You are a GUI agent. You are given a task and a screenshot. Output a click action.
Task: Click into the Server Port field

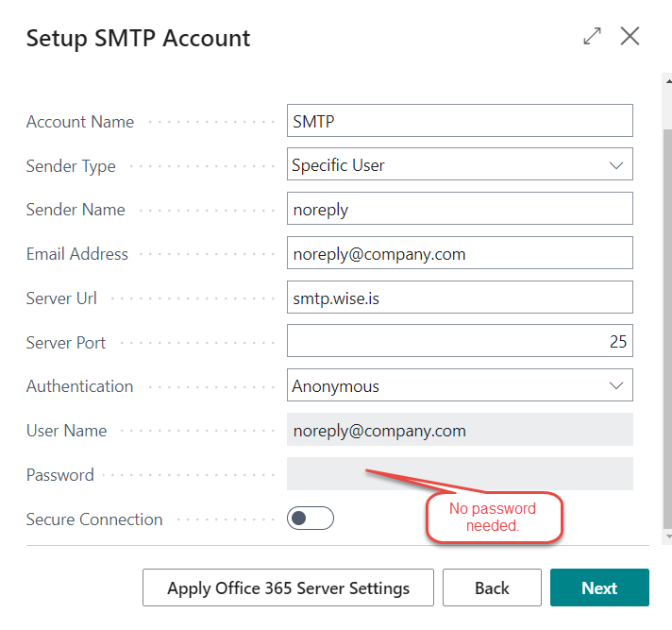460,341
